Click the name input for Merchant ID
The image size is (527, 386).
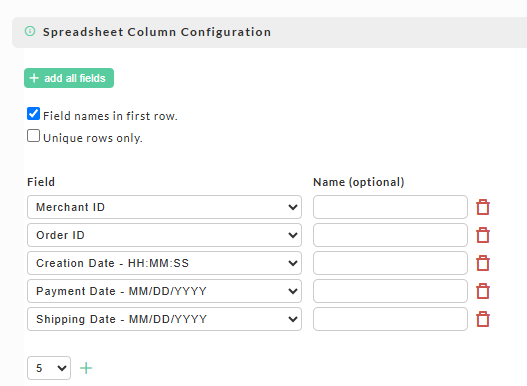[390, 207]
